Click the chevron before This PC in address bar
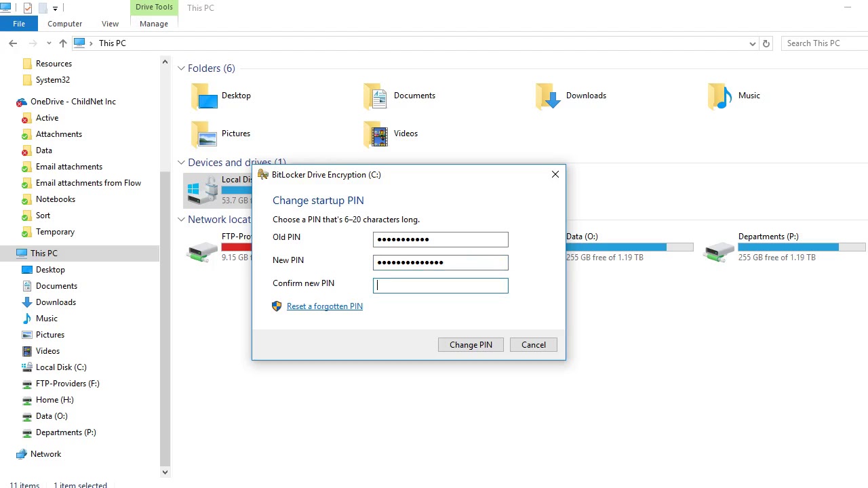 (x=91, y=43)
